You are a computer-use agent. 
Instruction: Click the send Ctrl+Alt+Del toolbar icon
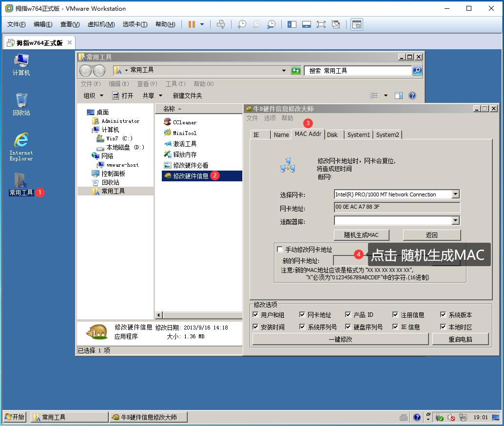tap(221, 24)
